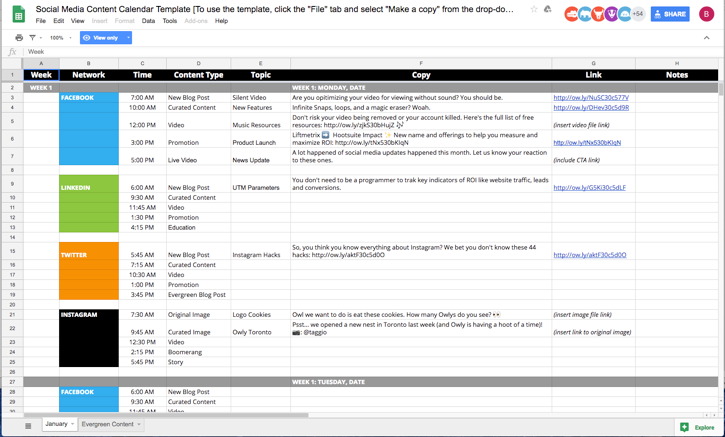Select the Week header cell A1
This screenshot has height=437, width=725.
coord(41,75)
